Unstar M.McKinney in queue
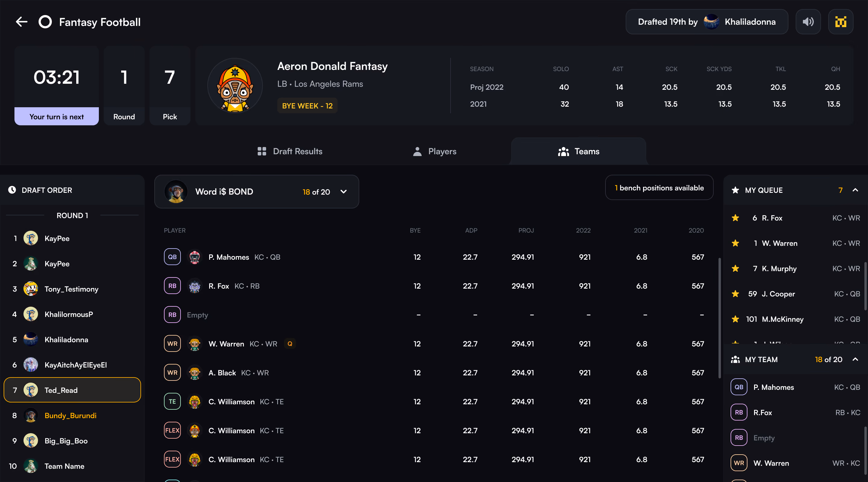 click(x=735, y=319)
